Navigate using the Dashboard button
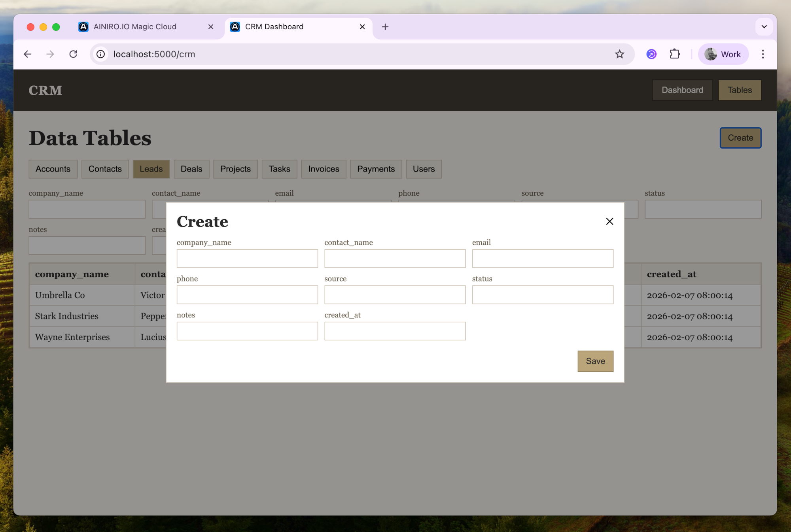The width and height of the screenshot is (791, 532). click(x=682, y=90)
